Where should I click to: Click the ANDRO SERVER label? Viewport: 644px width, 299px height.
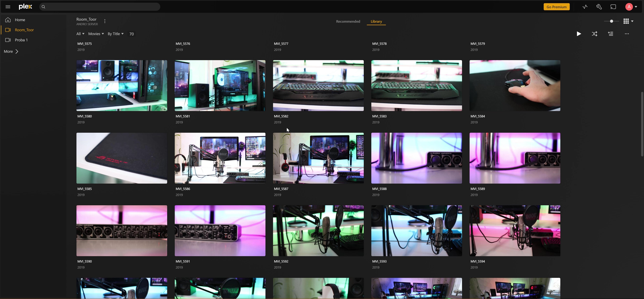(x=87, y=24)
